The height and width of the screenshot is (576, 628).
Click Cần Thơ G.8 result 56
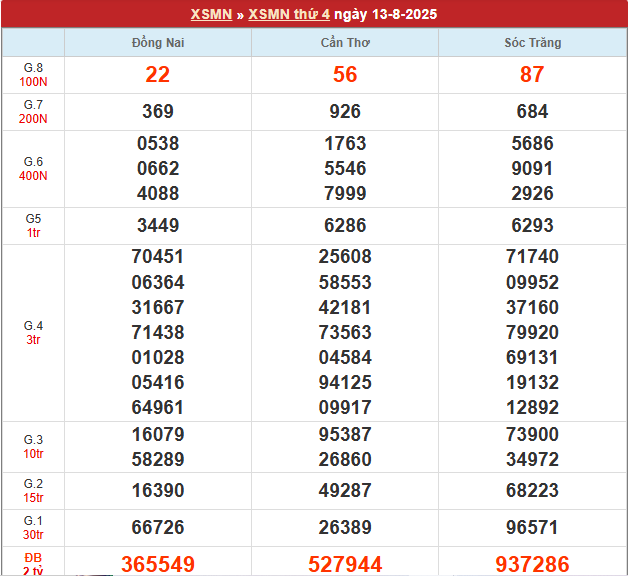pyautogui.click(x=345, y=75)
